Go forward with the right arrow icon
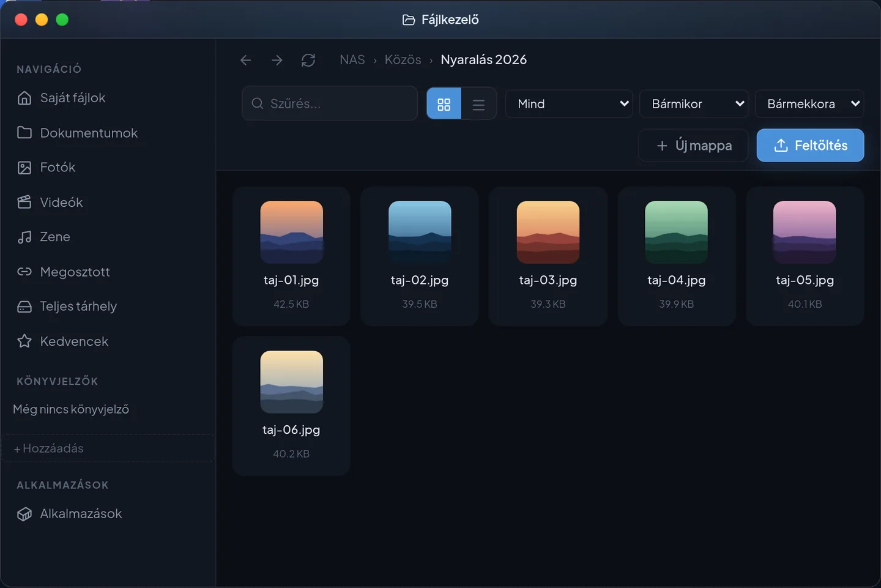 click(277, 60)
